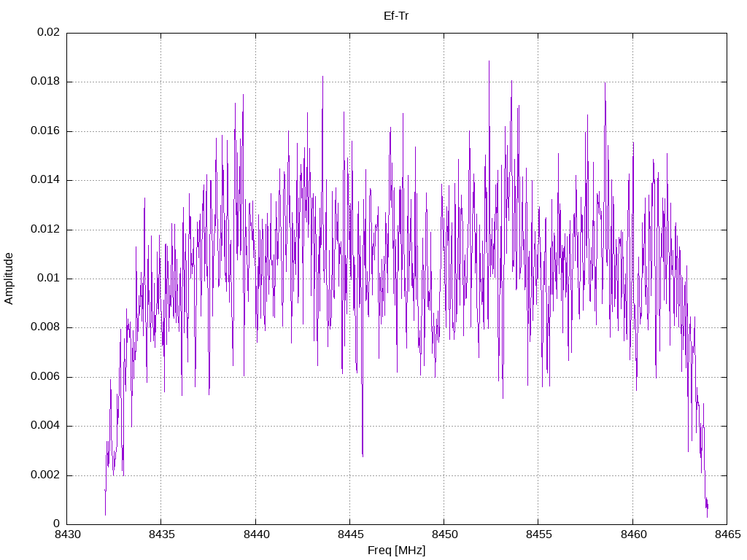This screenshot has height=560, width=747.
Task: Click the 0.006 amplitude tick label
Action: coord(46,377)
